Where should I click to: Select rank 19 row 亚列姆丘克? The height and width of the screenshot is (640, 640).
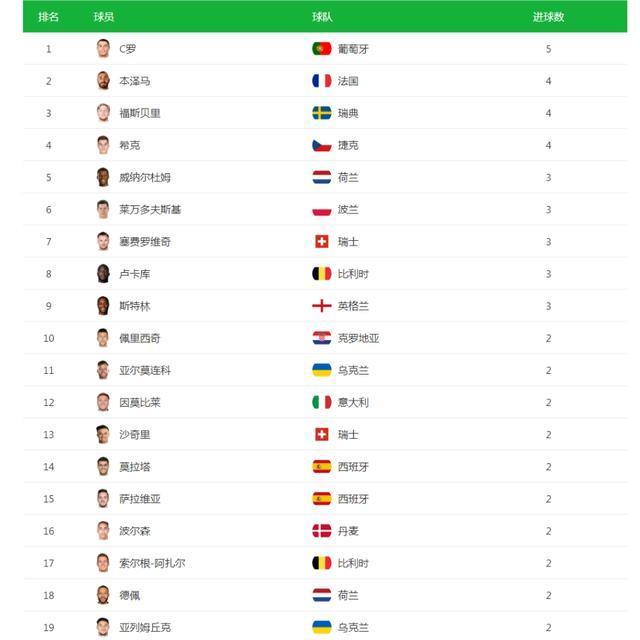click(325, 627)
